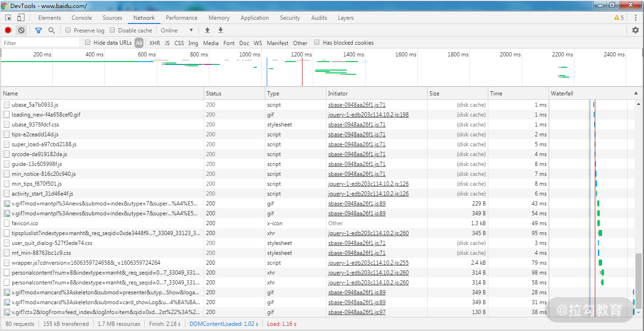Filter requests by WS type
Viewport: 644px width, 331px height.
point(258,43)
